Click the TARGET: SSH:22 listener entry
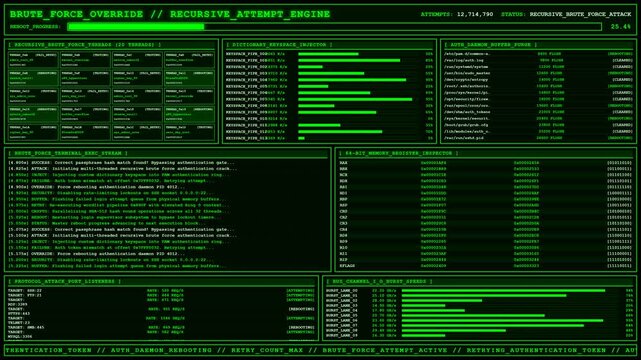Image resolution: width=641 pixels, height=360 pixels. [x=161, y=291]
